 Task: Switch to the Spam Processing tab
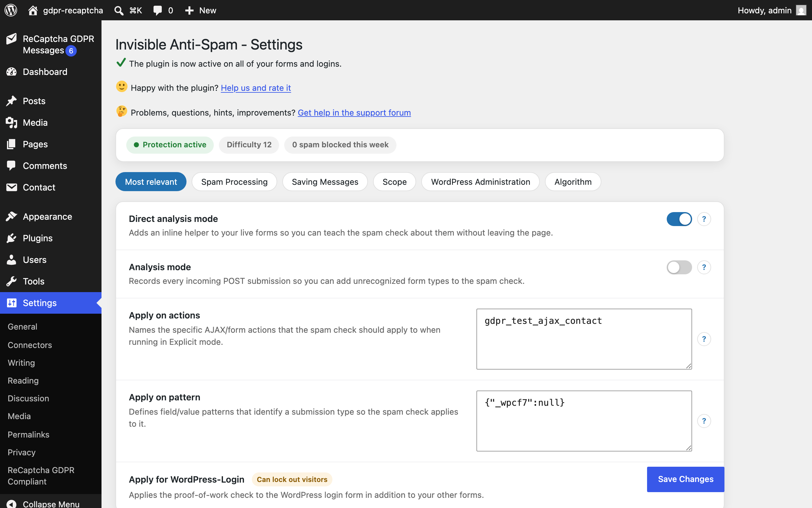tap(234, 182)
